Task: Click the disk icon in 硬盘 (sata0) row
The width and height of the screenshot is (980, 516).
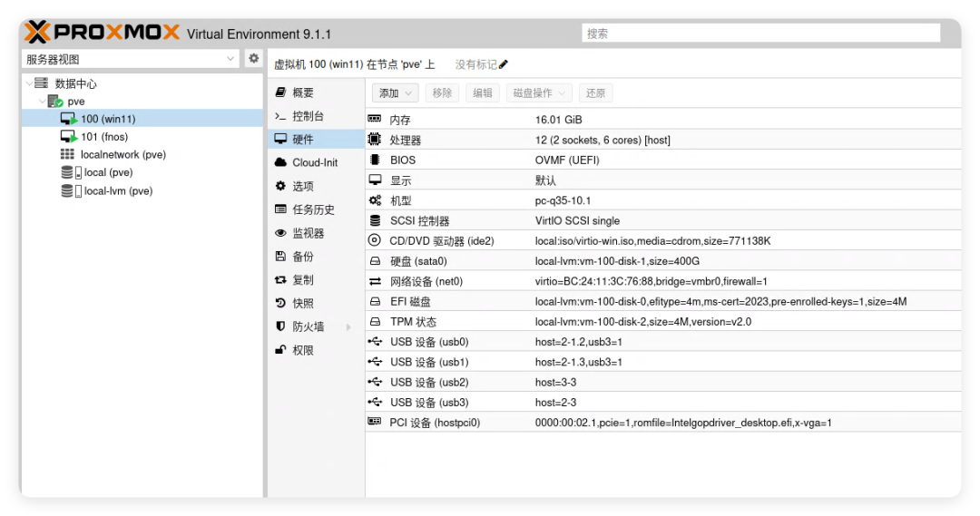Action: 375,261
